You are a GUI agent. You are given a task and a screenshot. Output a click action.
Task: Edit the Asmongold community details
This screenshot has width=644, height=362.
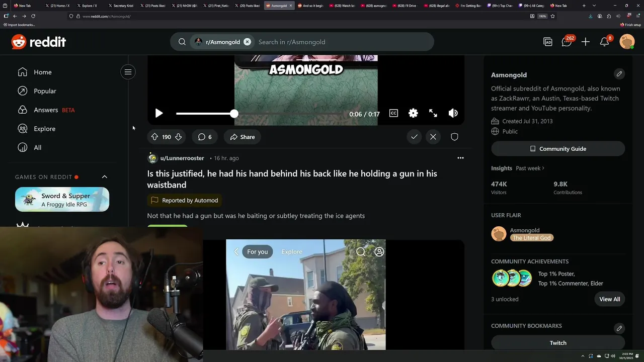point(619,74)
